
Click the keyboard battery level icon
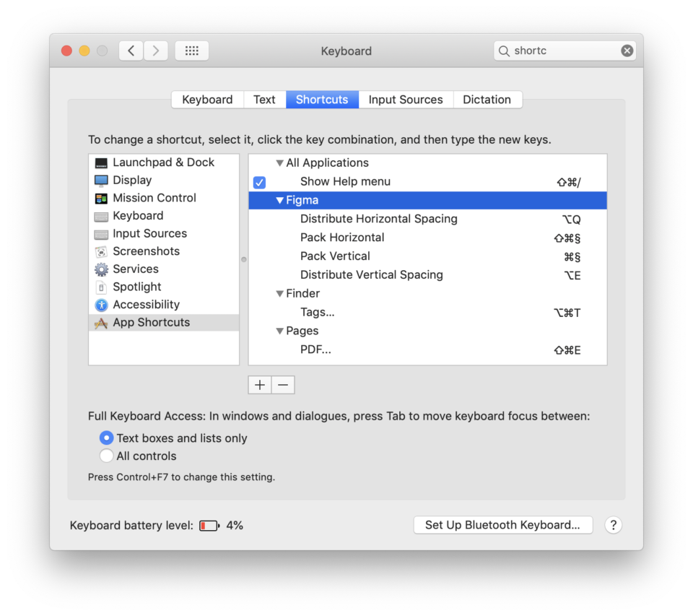point(209,525)
